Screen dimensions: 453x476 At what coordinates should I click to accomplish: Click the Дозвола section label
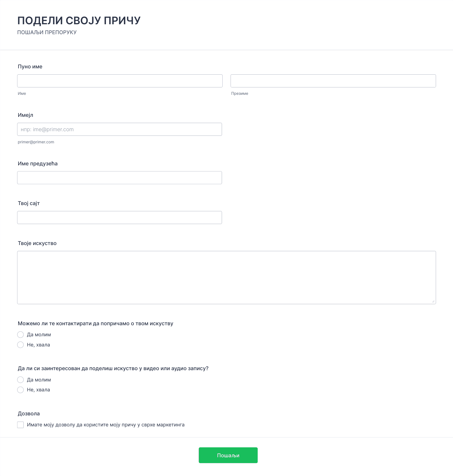pyautogui.click(x=29, y=414)
